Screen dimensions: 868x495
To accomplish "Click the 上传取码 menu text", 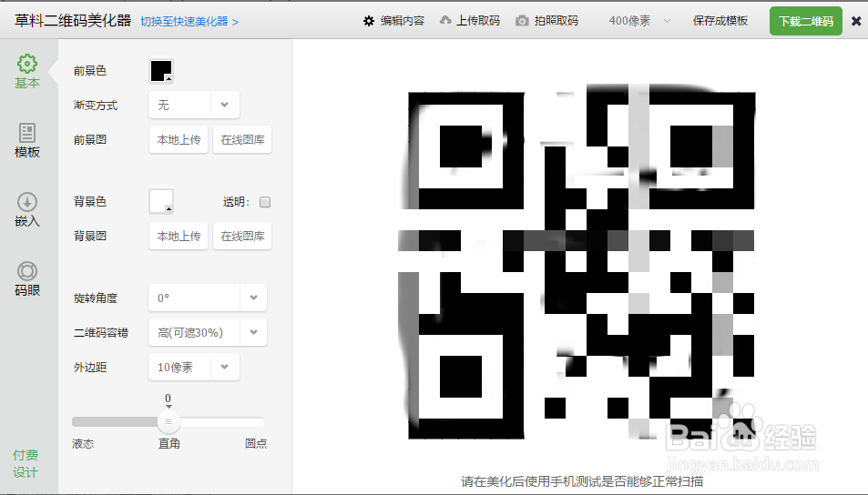I will [478, 21].
